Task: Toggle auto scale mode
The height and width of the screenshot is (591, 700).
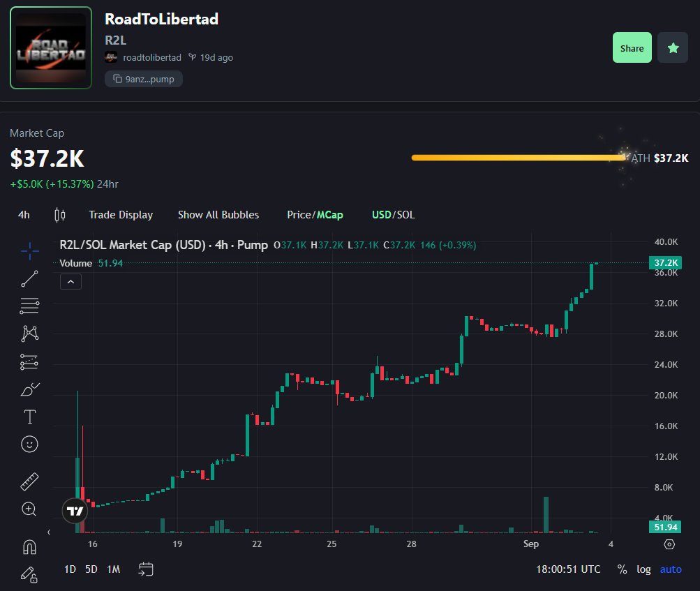Action: [x=671, y=569]
